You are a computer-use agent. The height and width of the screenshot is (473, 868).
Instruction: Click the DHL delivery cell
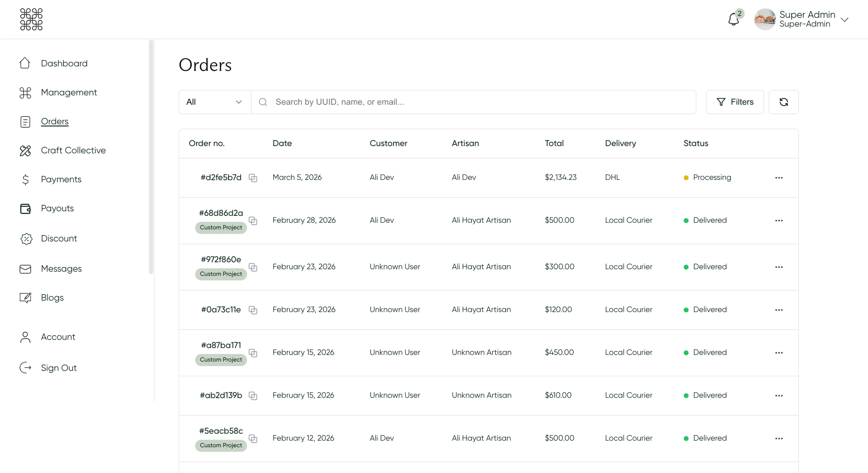(612, 177)
